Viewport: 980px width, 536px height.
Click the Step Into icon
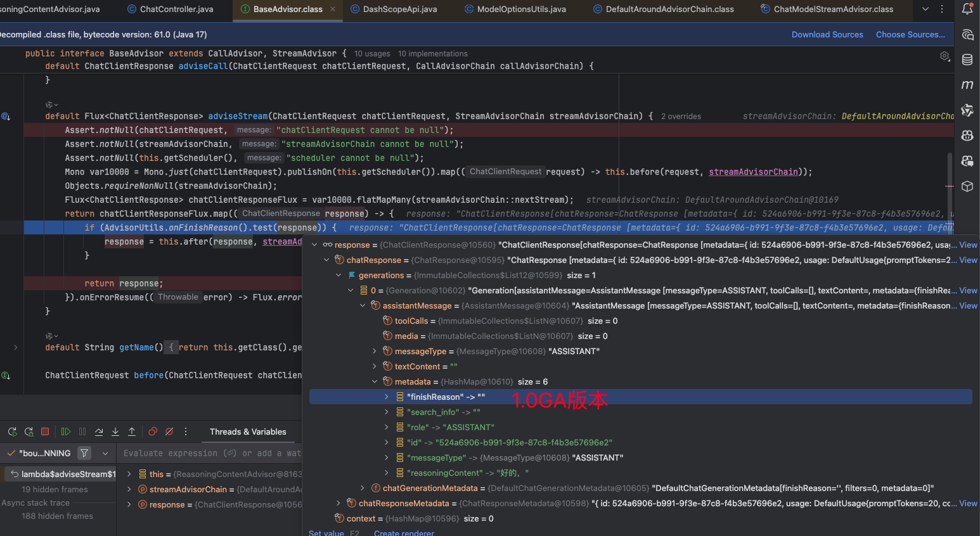point(115,431)
